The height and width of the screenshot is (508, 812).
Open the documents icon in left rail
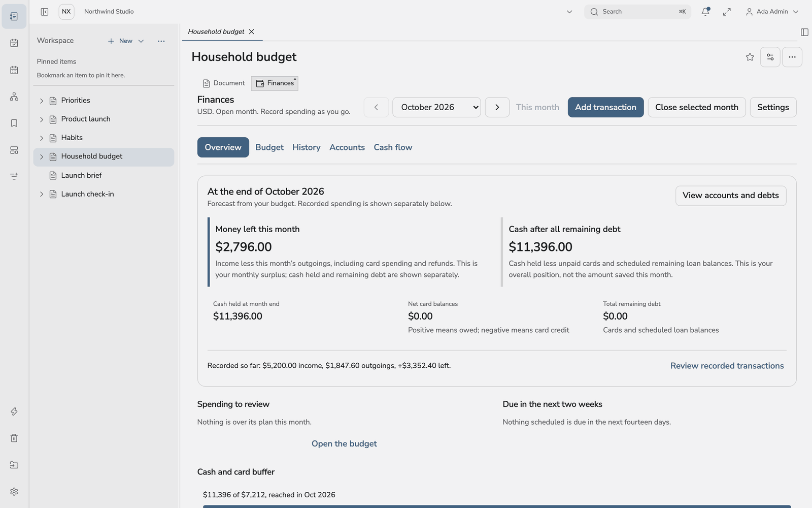[14, 16]
